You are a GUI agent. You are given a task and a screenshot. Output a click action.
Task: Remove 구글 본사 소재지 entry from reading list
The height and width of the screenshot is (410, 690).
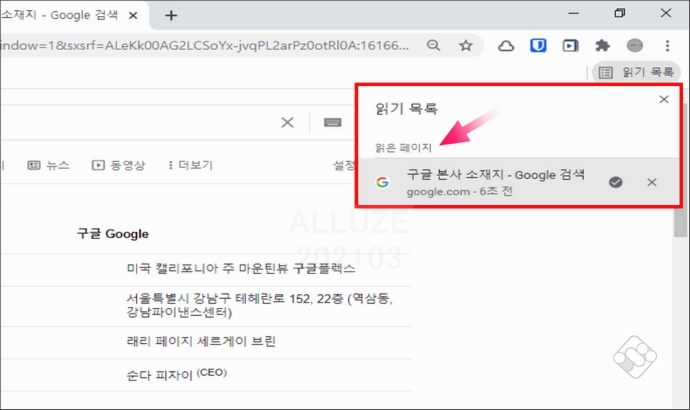tap(652, 182)
